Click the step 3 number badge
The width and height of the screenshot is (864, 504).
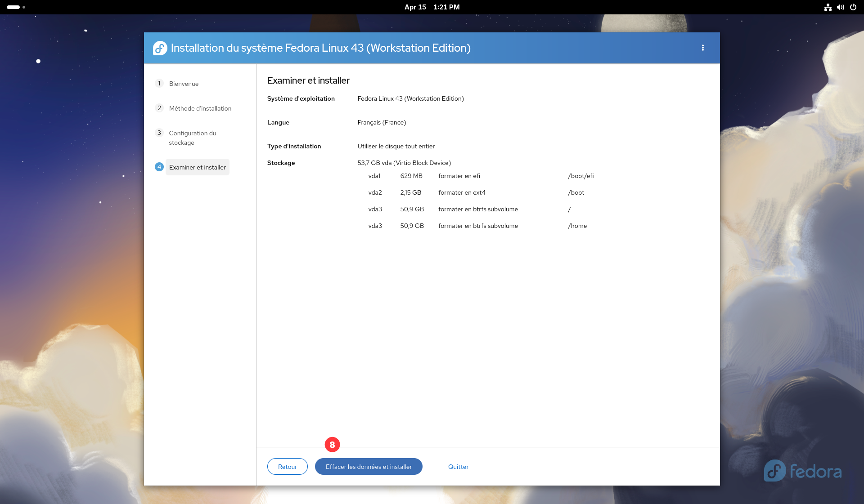(159, 133)
